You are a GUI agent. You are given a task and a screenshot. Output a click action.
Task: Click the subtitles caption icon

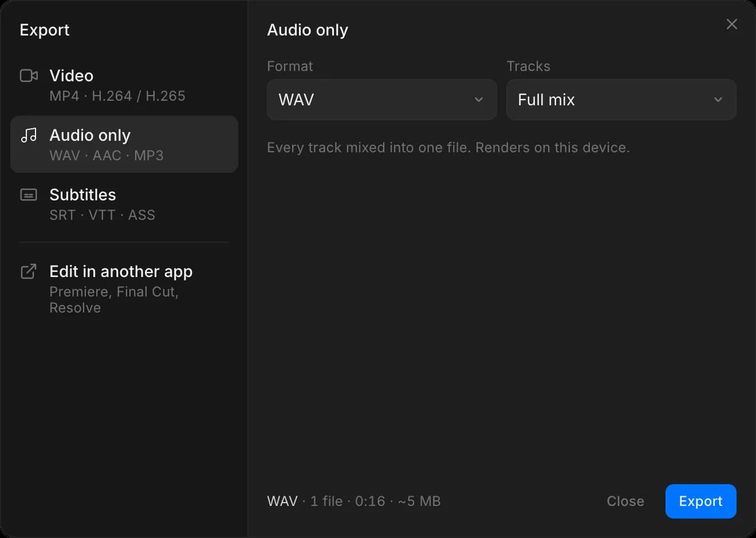[29, 195]
